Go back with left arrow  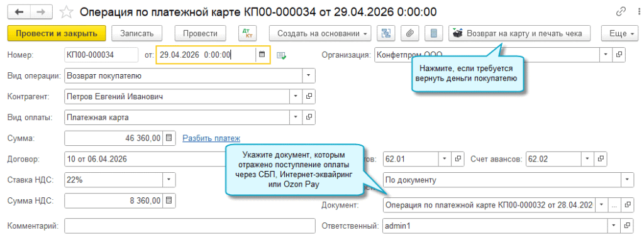(19, 12)
